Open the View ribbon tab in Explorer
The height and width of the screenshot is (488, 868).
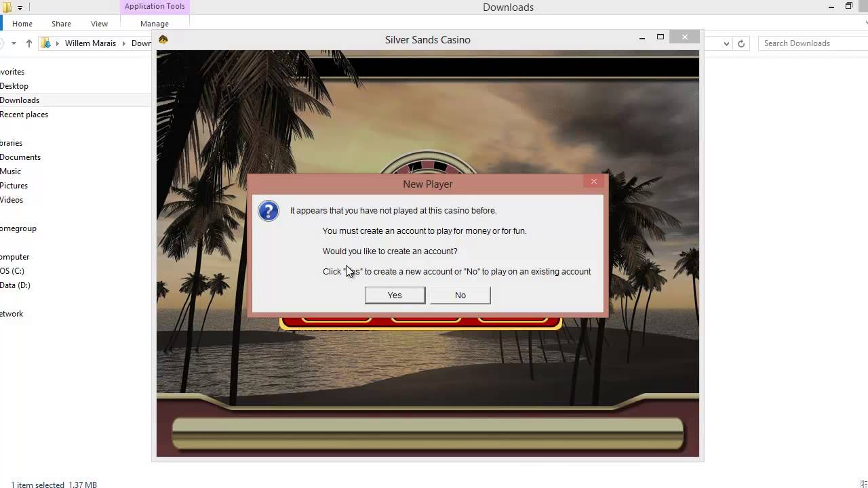tap(99, 24)
